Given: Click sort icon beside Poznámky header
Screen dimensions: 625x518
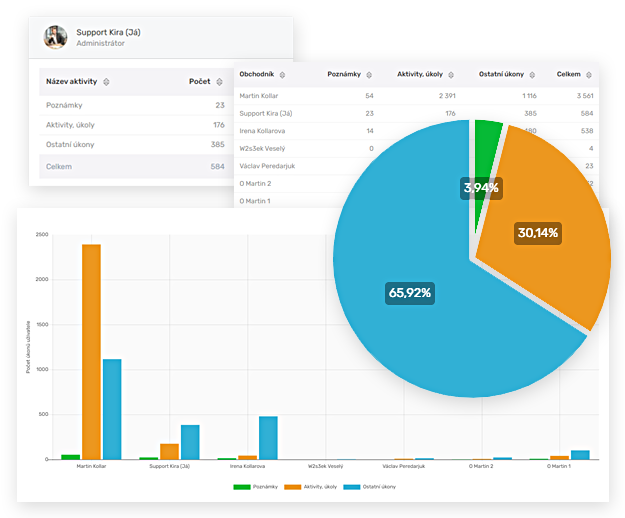Looking at the screenshot, I should coord(369,75).
